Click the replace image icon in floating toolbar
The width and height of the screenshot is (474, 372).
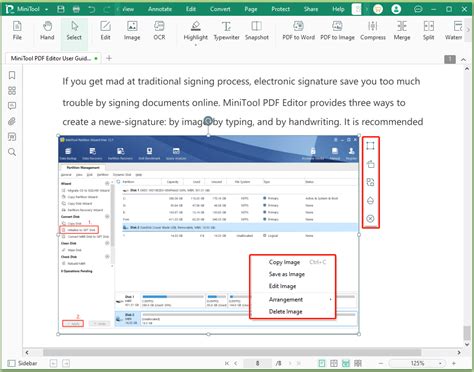coord(370,182)
